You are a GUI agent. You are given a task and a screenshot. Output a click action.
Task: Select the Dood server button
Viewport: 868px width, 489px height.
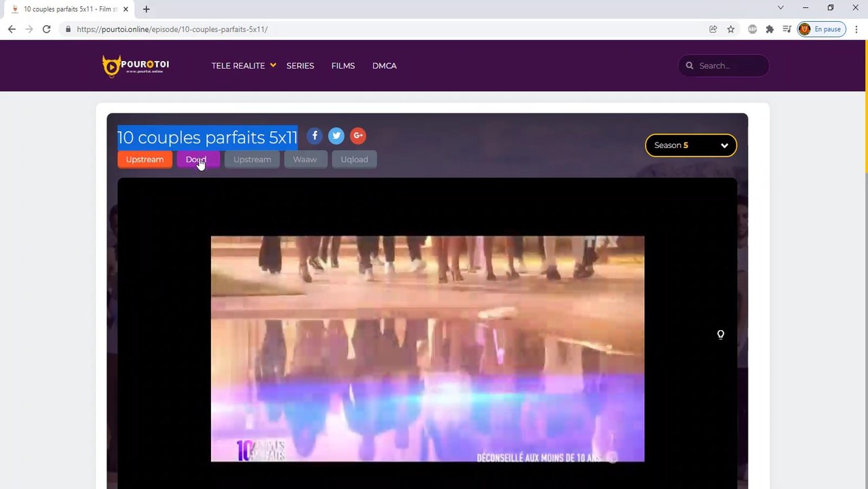pyautogui.click(x=198, y=160)
